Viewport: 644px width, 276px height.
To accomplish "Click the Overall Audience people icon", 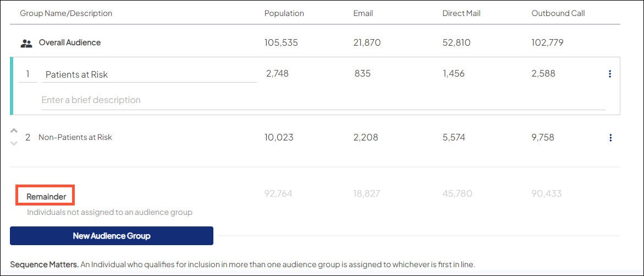I will point(26,43).
